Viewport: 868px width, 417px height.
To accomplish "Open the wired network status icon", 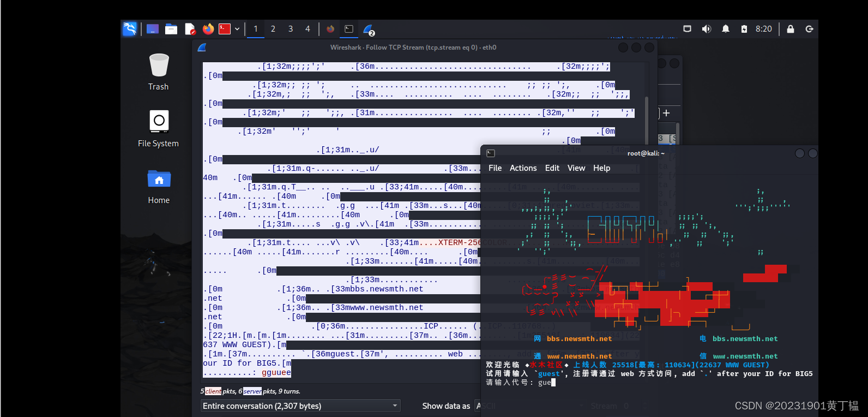I will pyautogui.click(x=687, y=29).
